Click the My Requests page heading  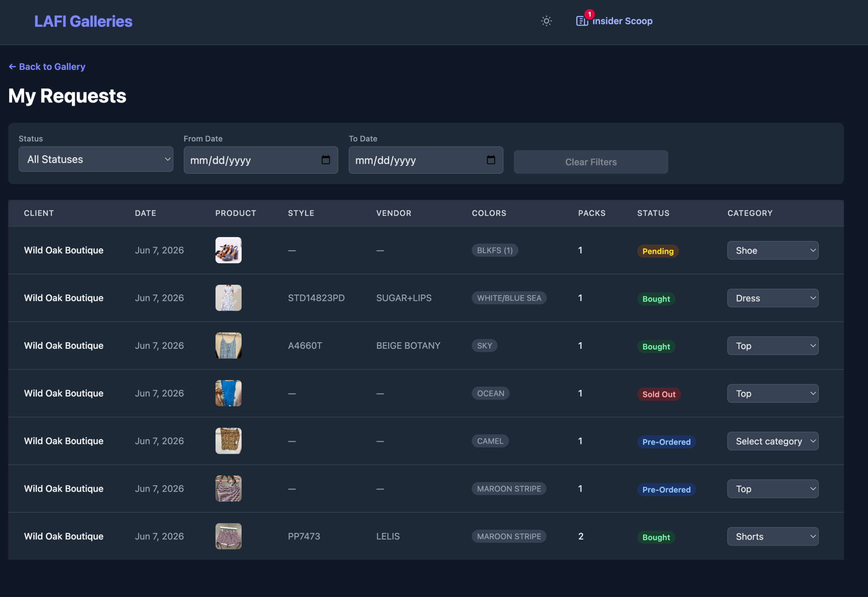point(67,96)
